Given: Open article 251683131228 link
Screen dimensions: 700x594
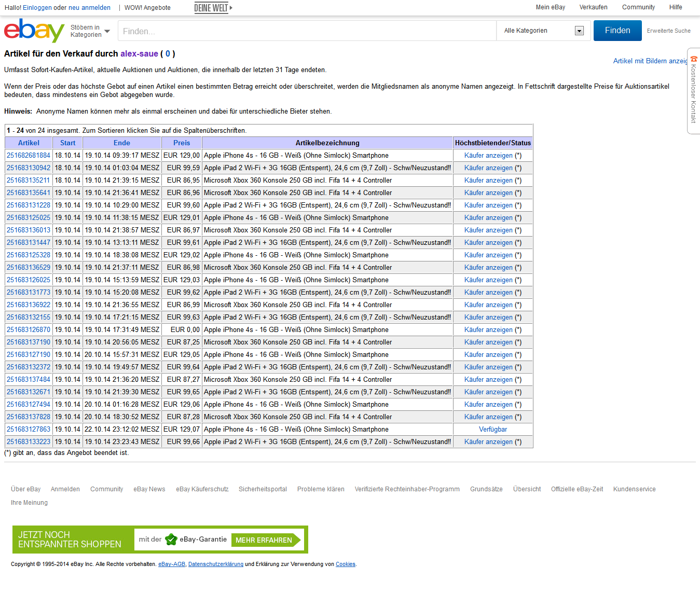Looking at the screenshot, I should [29, 205].
